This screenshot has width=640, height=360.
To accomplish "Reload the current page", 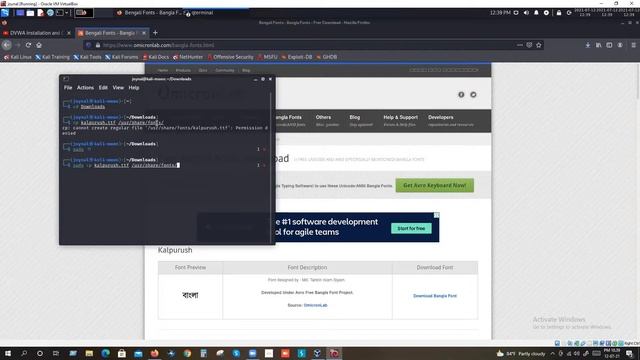I will point(28,45).
